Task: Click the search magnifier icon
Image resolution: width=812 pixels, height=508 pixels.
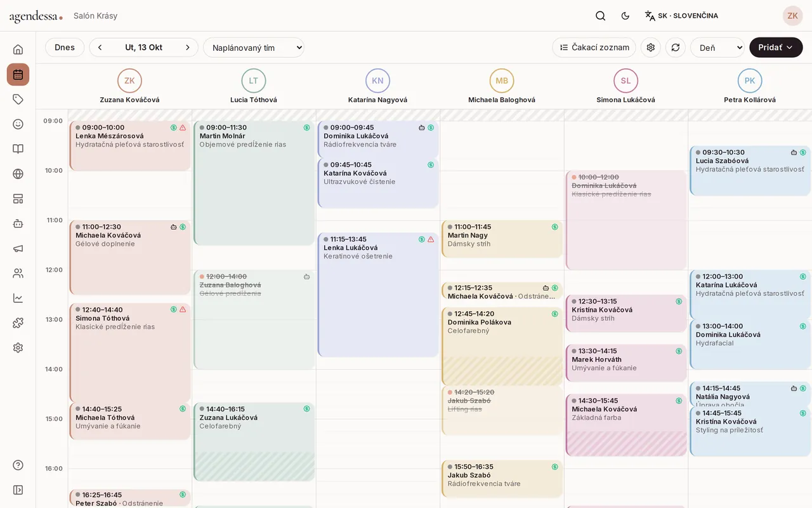Action: tap(600, 16)
